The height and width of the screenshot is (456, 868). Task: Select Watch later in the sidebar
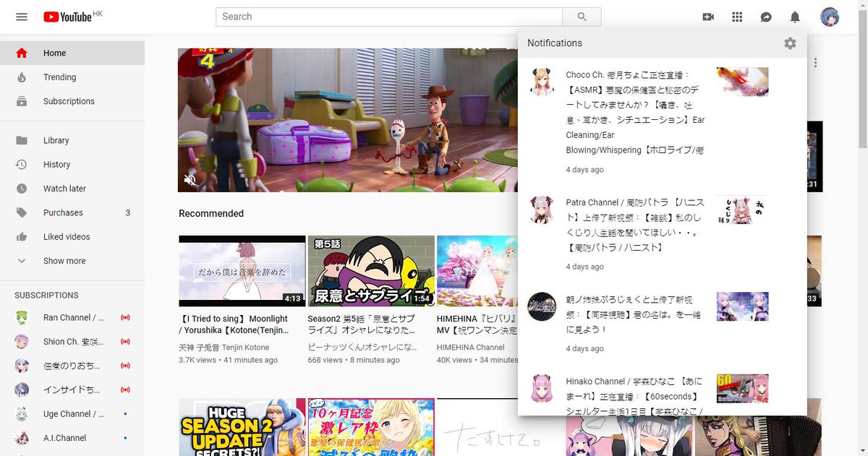tap(72, 189)
